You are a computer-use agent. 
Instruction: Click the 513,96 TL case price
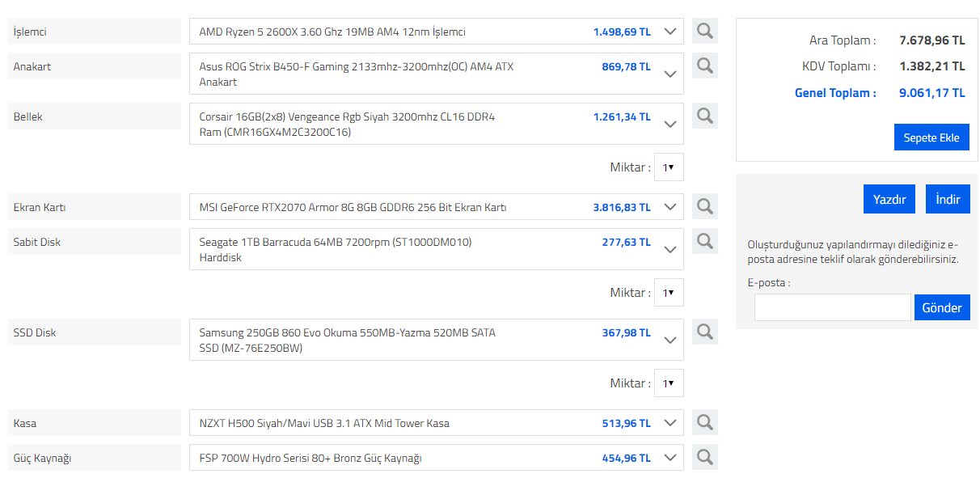pos(626,423)
